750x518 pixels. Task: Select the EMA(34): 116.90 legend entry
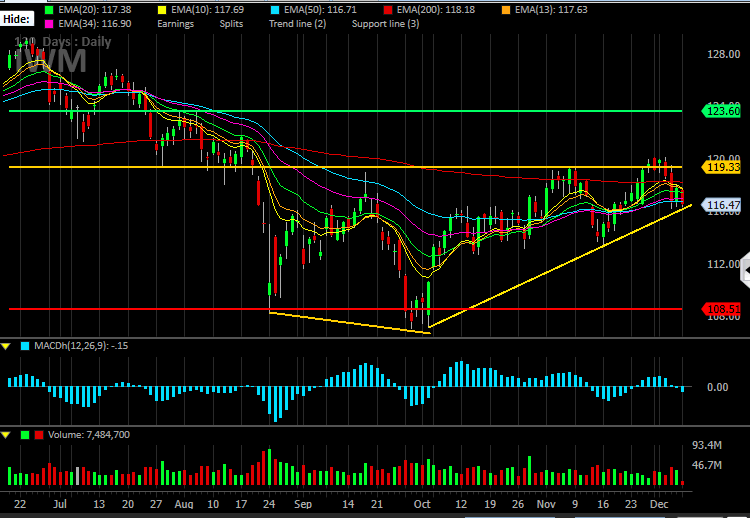95,23
